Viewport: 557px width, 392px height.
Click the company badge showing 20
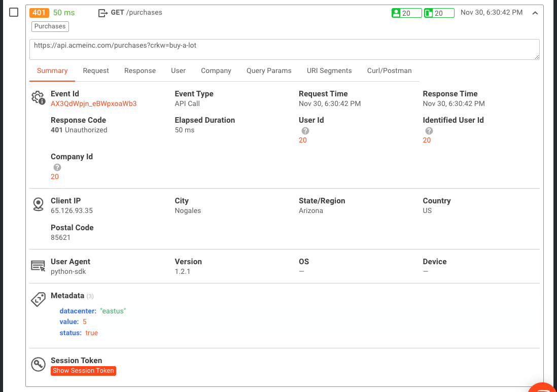pyautogui.click(x=439, y=13)
